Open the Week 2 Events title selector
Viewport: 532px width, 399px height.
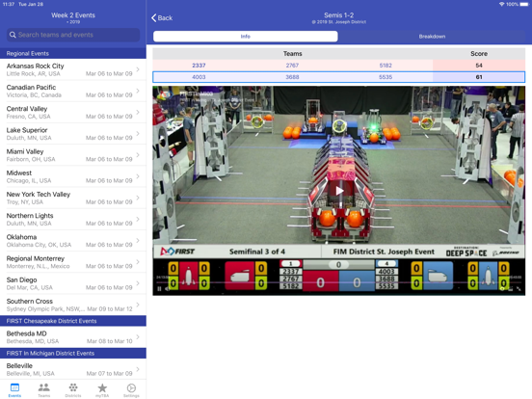[x=73, y=17]
